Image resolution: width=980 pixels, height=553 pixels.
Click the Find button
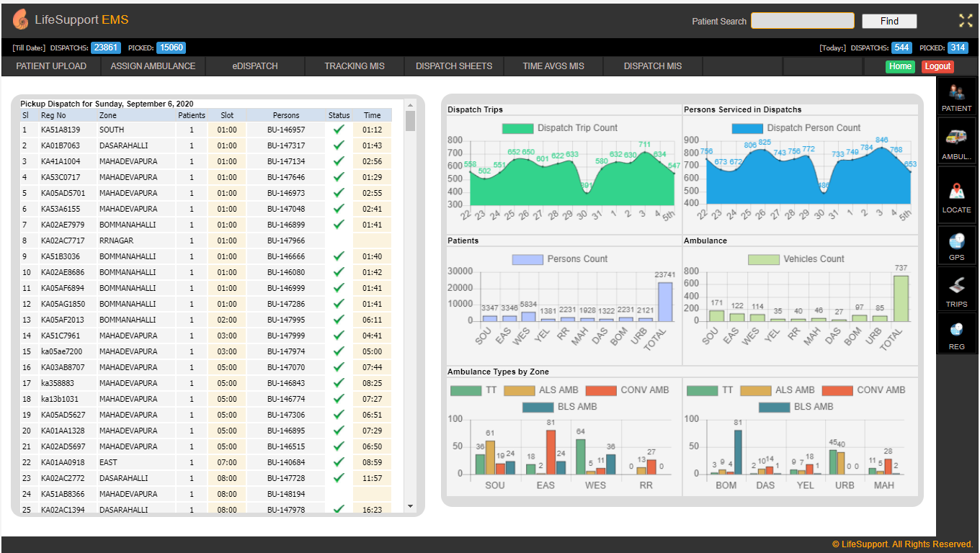click(x=889, y=21)
